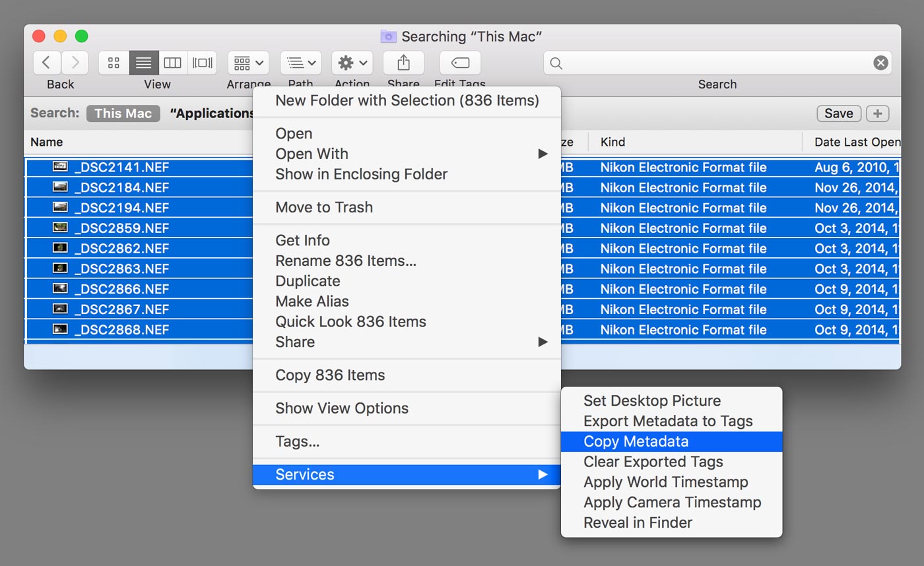
Task: Switch to icon view mode
Action: tap(114, 63)
